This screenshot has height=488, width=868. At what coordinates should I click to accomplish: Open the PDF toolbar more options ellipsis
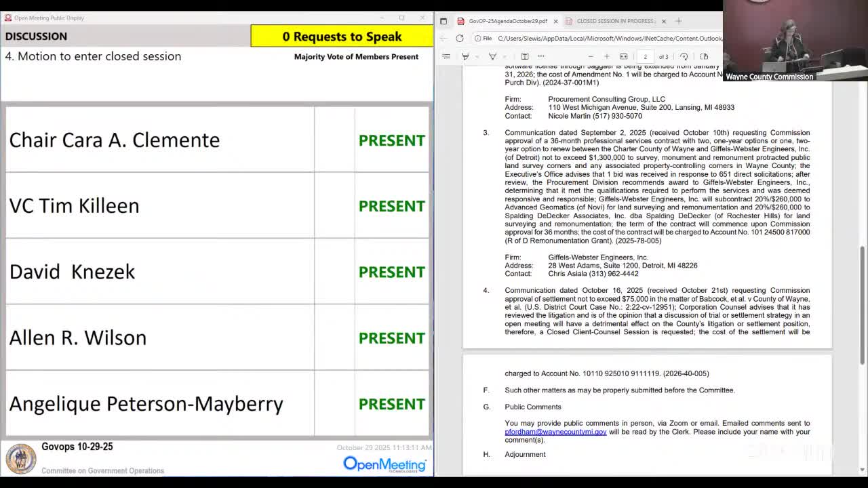click(x=540, y=56)
